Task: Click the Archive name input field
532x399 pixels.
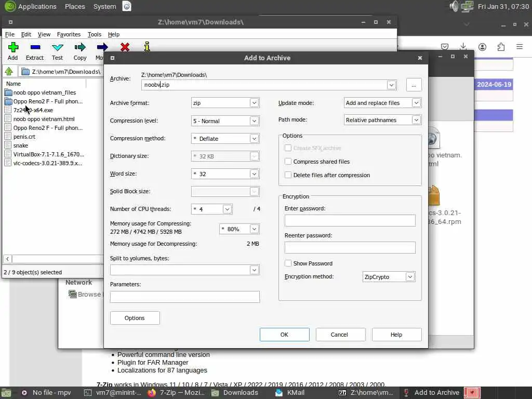Action: (x=264, y=85)
